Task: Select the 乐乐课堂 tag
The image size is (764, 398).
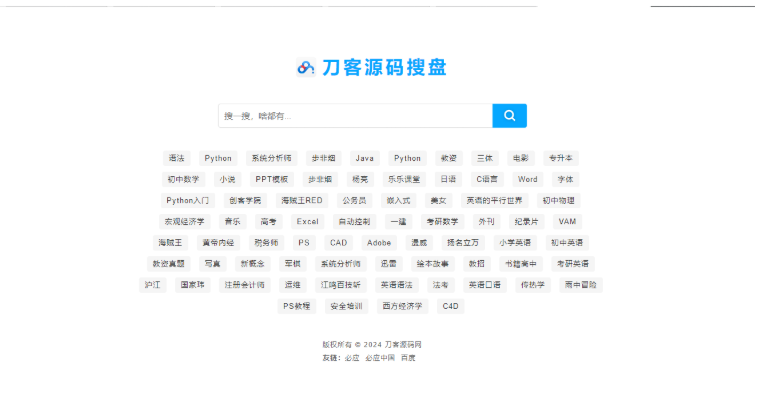Action: (404, 179)
